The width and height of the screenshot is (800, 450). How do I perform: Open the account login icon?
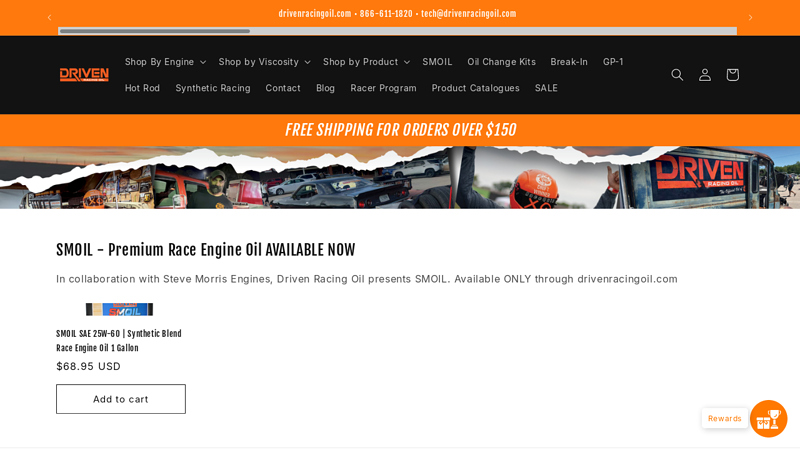[705, 75]
